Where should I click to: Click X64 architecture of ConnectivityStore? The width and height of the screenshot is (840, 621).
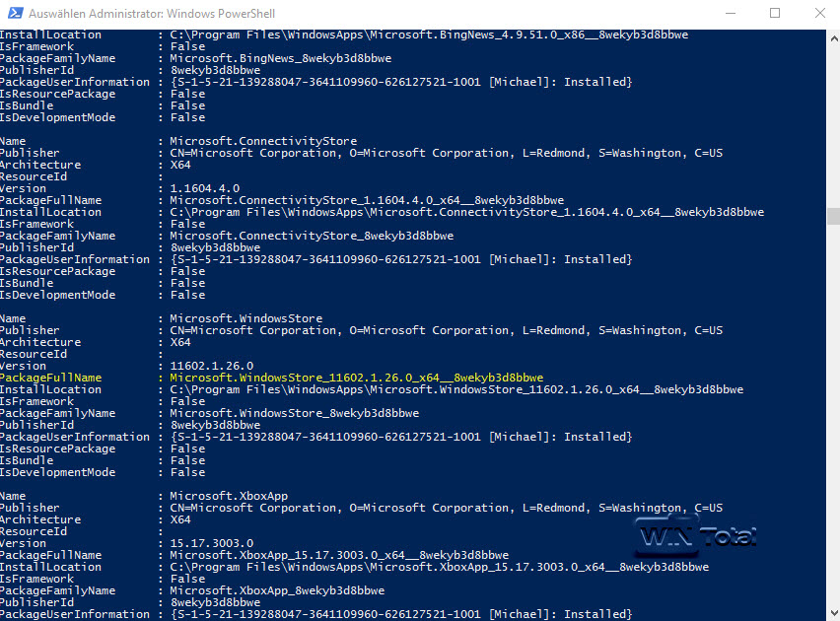[x=180, y=165]
